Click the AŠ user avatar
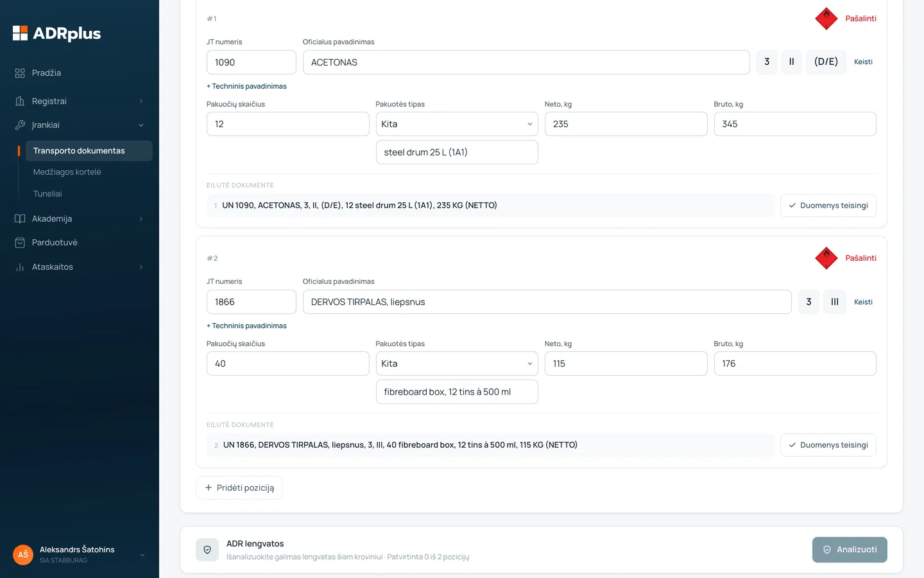This screenshot has width=924, height=578. point(23,555)
